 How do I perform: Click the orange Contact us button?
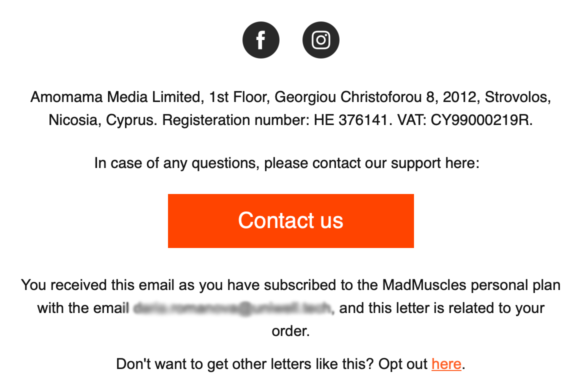click(x=290, y=221)
